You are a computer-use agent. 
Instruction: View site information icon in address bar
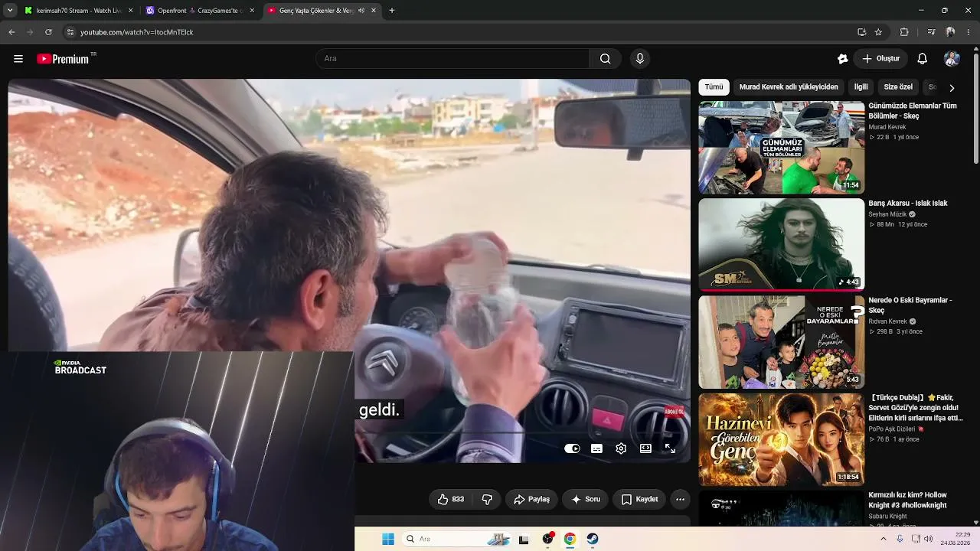70,32
